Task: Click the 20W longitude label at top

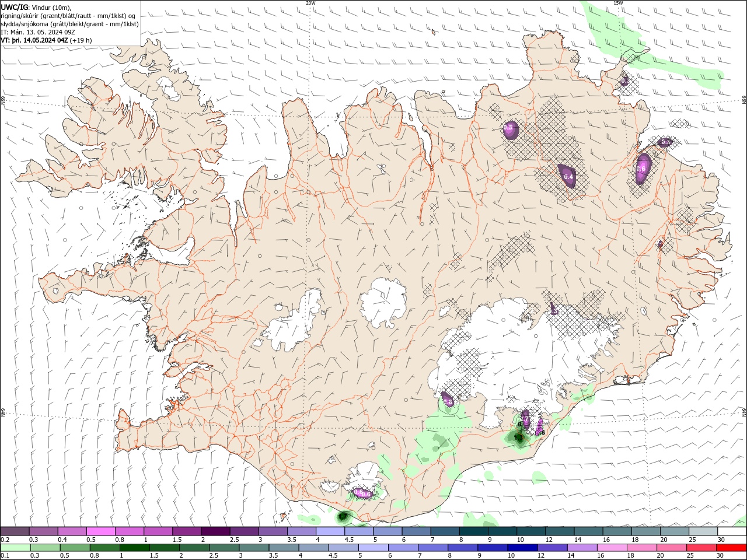Action: (x=310, y=3)
